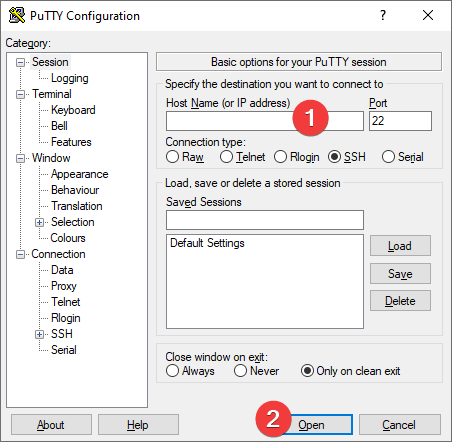Viewport: 452px width, 442px height.
Task: Go to the Colours settings
Action: tap(68, 238)
